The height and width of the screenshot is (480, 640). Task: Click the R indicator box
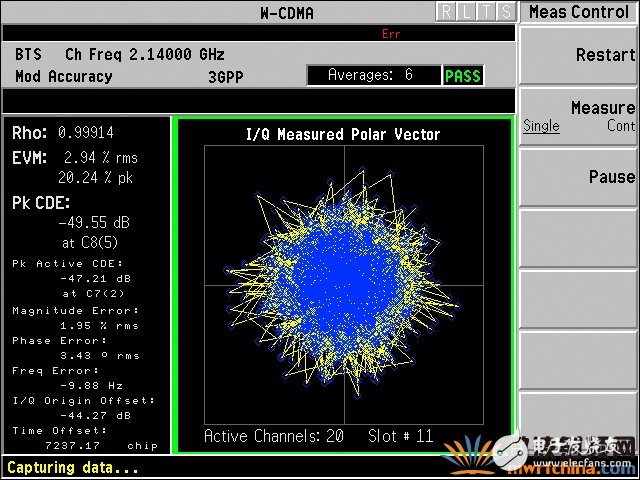pyautogui.click(x=445, y=12)
